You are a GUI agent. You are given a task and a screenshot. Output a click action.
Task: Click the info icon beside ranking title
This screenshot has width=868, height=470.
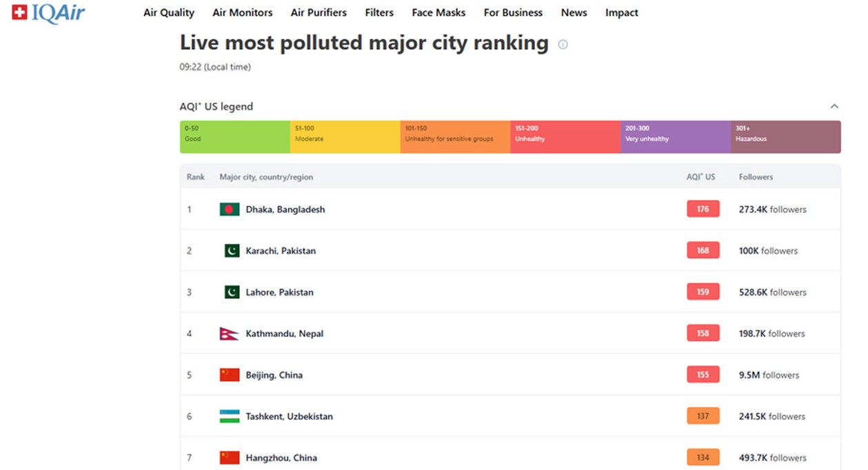(x=563, y=44)
